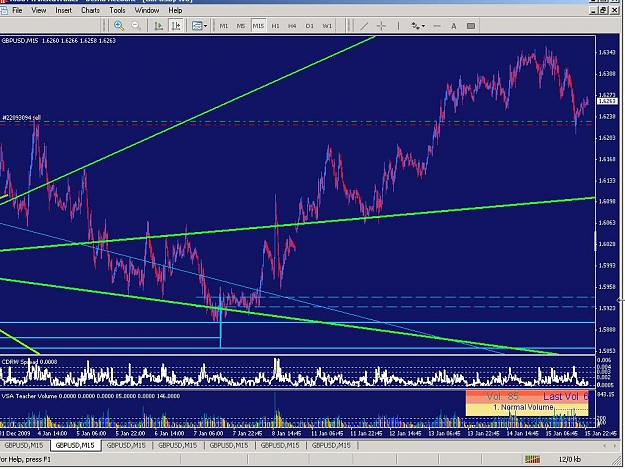Image resolution: width=625 pixels, height=469 pixels.
Task: Click the 'For Help, press F1' status text
Action: click(x=26, y=459)
